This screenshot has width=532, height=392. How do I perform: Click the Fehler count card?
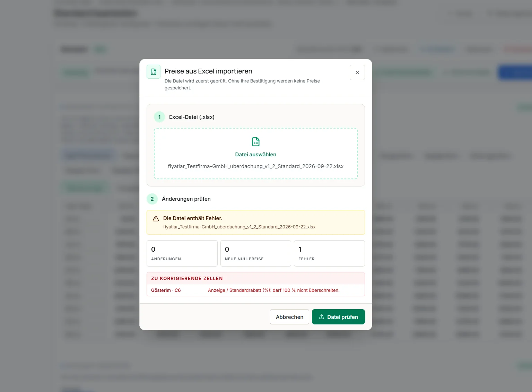click(x=329, y=253)
